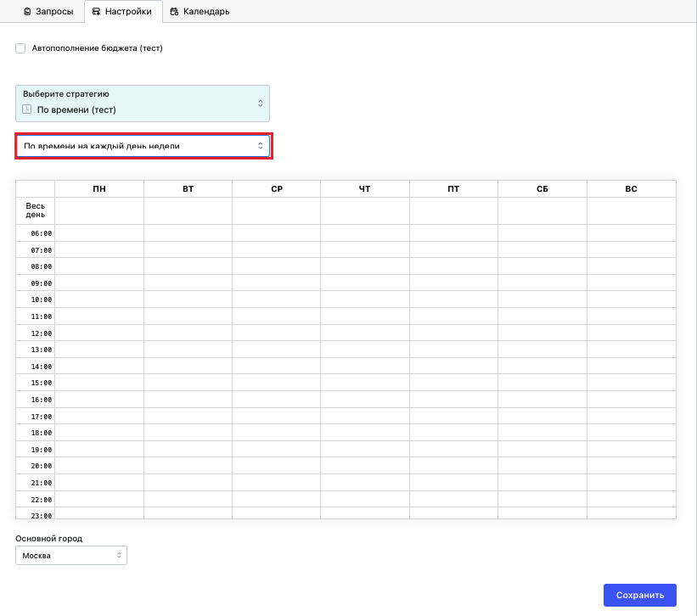Screen dimensions: 697x616
Task: Click the 19:00 row label
Action: pyautogui.click(x=41, y=450)
